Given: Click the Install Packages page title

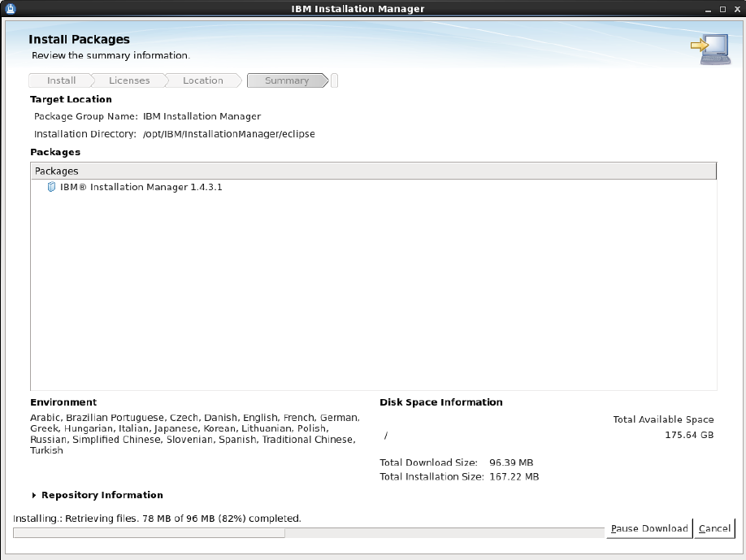Looking at the screenshot, I should click(x=79, y=40).
